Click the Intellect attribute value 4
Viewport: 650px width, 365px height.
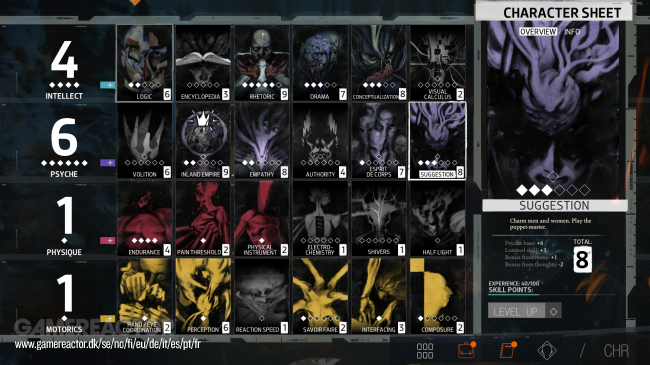[64, 60]
